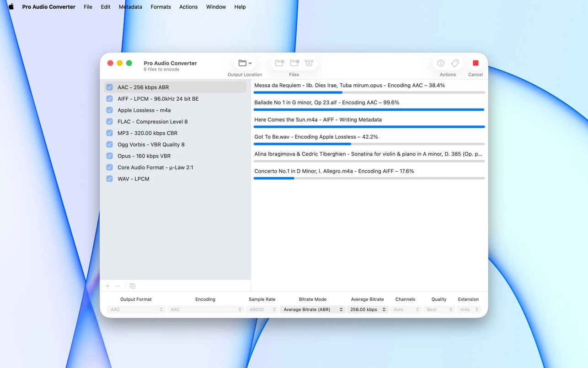Toggle the FLAC Compression Level 8 checkbox
This screenshot has height=368, width=588.
tap(110, 122)
